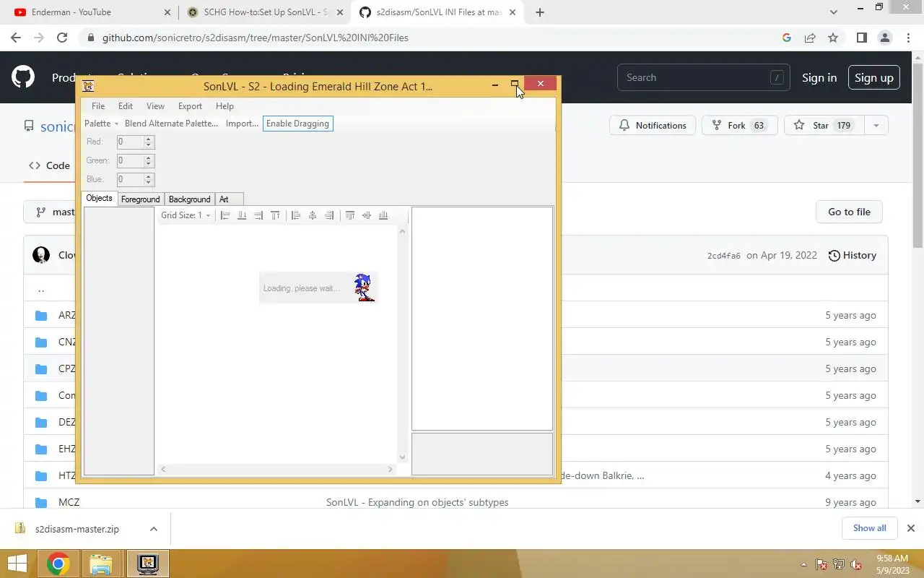
Task: Click Blend Alternate Palette button
Action: click(x=171, y=124)
